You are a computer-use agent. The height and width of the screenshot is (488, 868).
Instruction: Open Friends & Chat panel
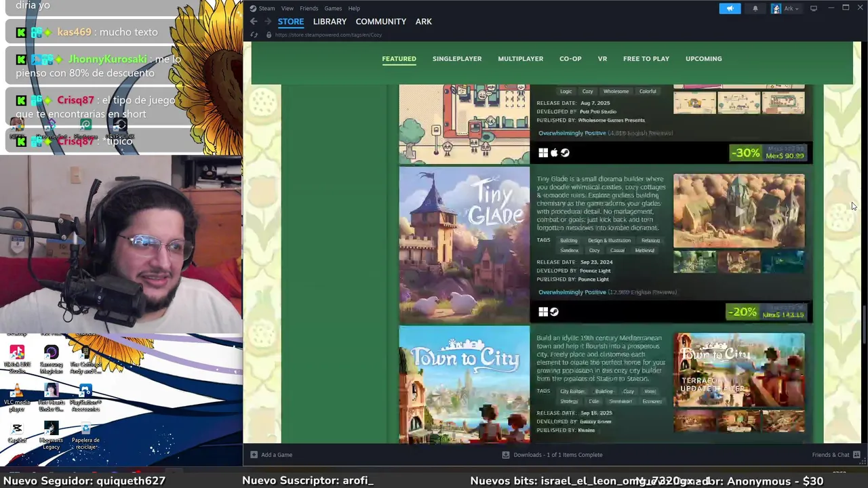(x=836, y=455)
